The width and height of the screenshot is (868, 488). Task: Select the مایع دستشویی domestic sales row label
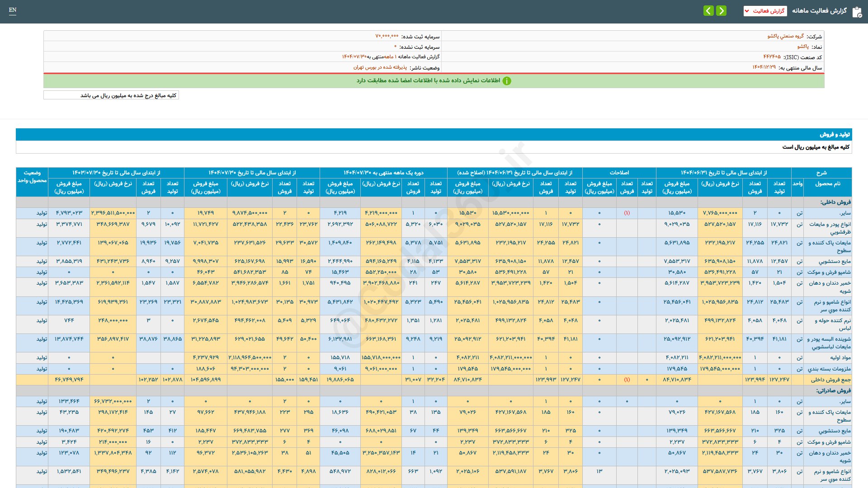[835, 261]
